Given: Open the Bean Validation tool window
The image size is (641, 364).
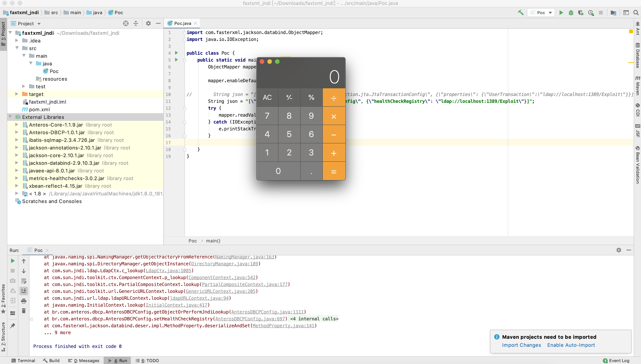Looking at the screenshot, I should pos(638,165).
